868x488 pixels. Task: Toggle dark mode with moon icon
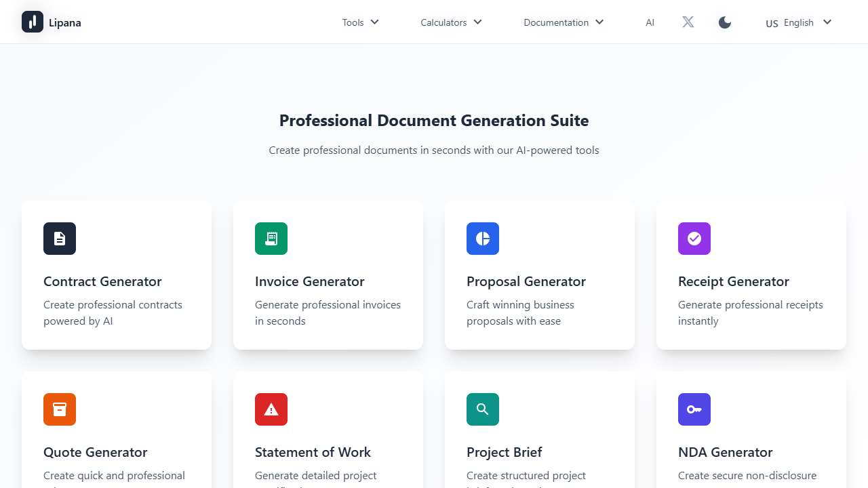pyautogui.click(x=725, y=22)
